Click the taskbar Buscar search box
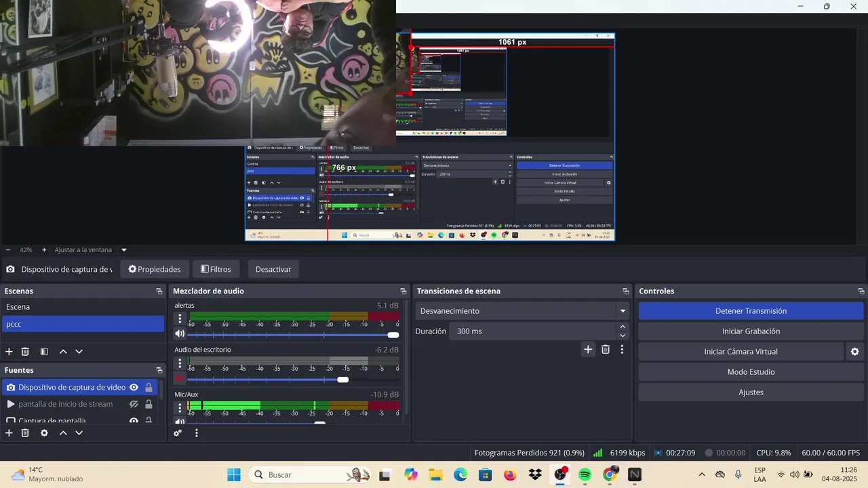The image size is (868, 488). [309, 474]
